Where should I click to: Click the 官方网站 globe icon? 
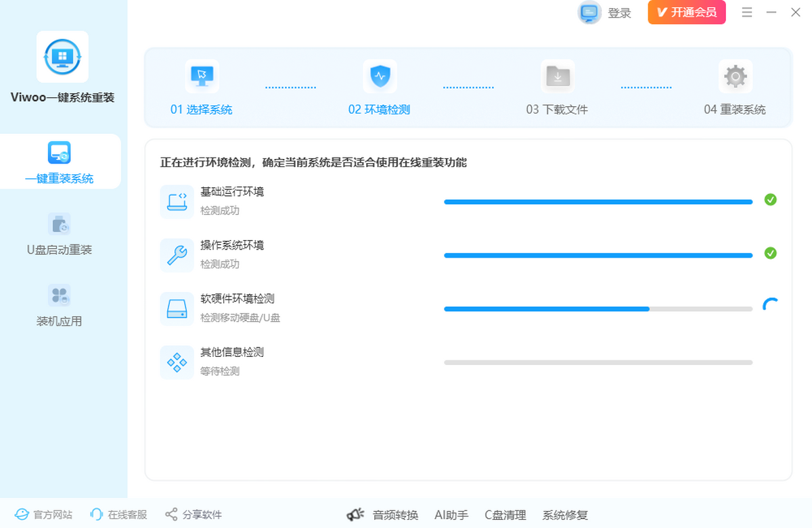(x=22, y=515)
